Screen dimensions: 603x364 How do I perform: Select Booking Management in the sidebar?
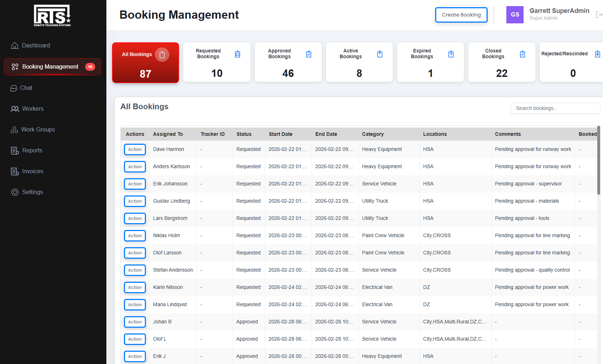coord(50,66)
